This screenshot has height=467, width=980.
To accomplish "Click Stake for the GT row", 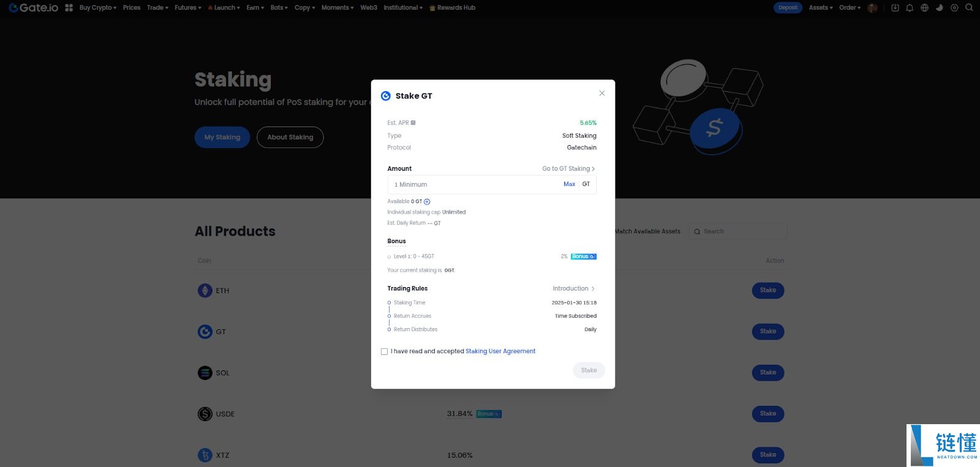I will point(768,332).
